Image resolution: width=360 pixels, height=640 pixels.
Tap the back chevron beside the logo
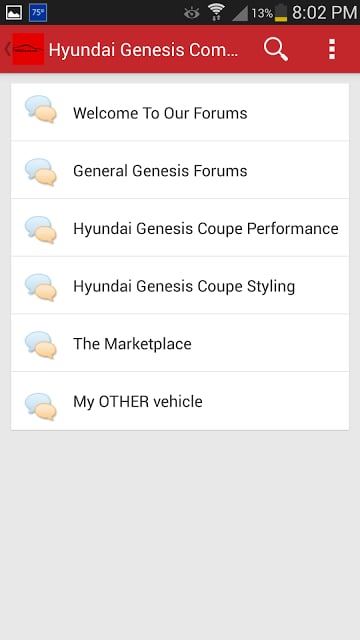pos(7,49)
